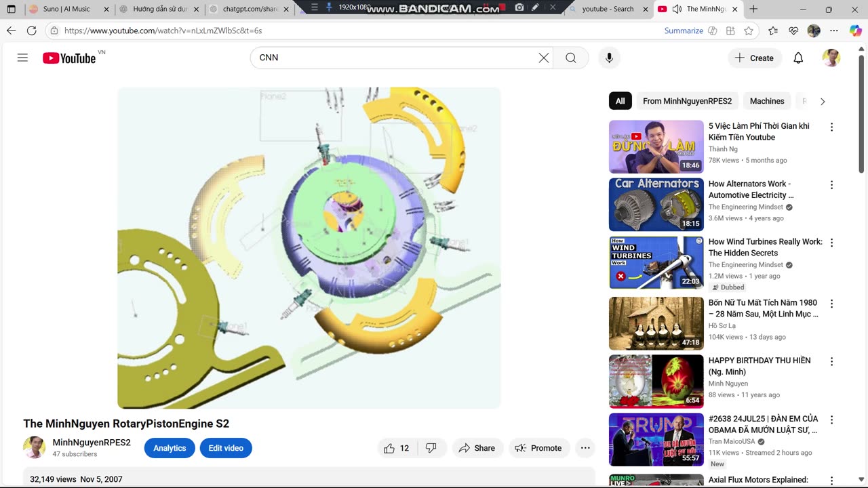This screenshot has width=868, height=488.
Task: Go back in the browser
Action: (x=12, y=30)
